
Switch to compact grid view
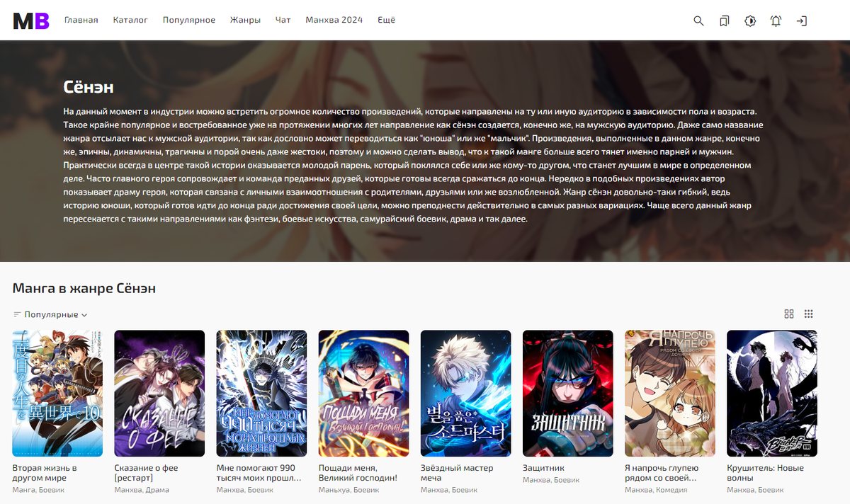click(809, 314)
